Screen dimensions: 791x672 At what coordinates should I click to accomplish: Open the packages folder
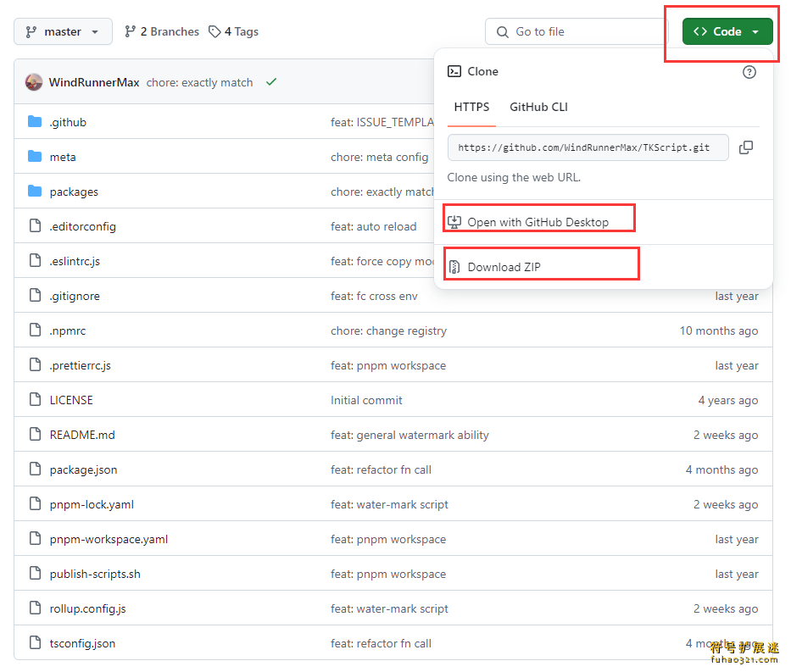pos(74,192)
